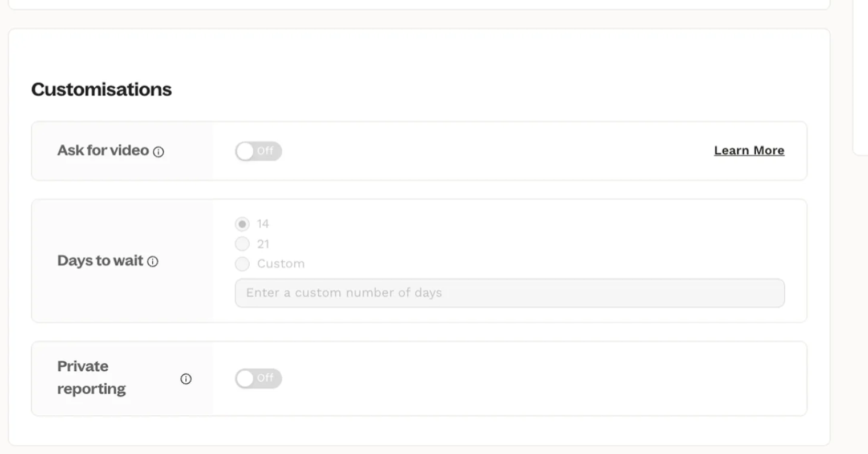Click the info icon beside Days to wait
This screenshot has height=454, width=868.
pyautogui.click(x=153, y=262)
